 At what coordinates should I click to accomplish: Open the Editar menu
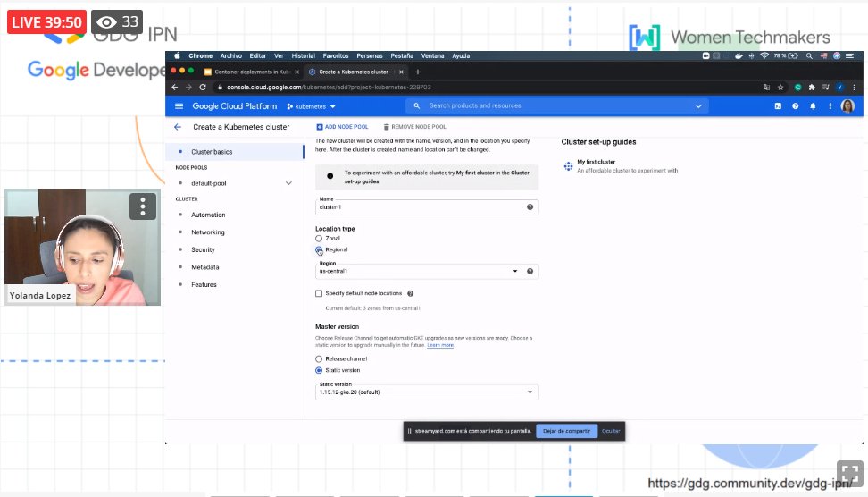257,56
